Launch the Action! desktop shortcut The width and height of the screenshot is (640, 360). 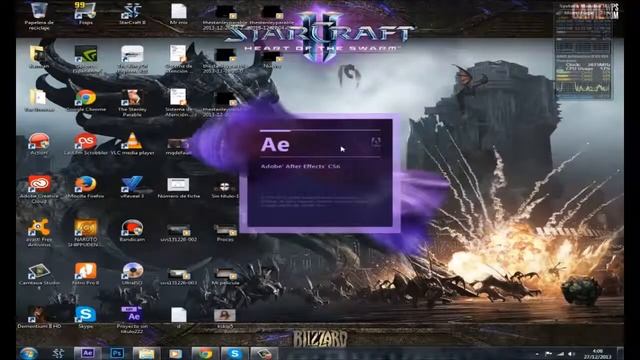(39, 144)
